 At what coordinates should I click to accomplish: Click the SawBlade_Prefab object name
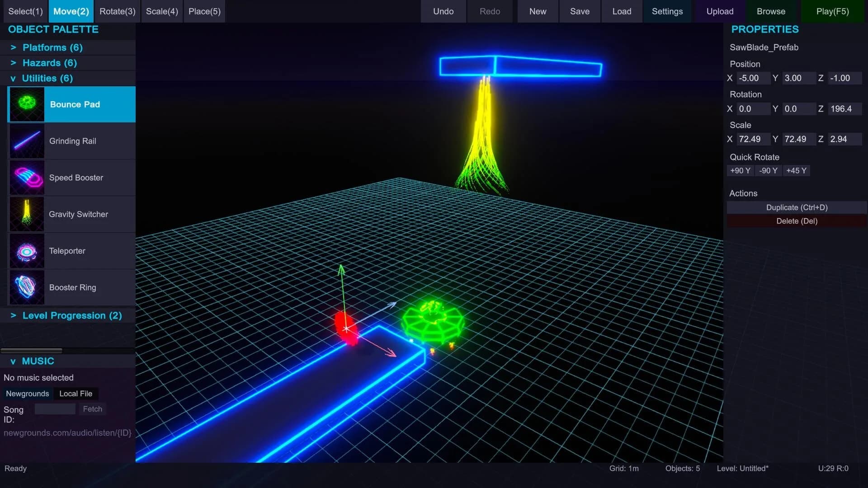coord(764,47)
